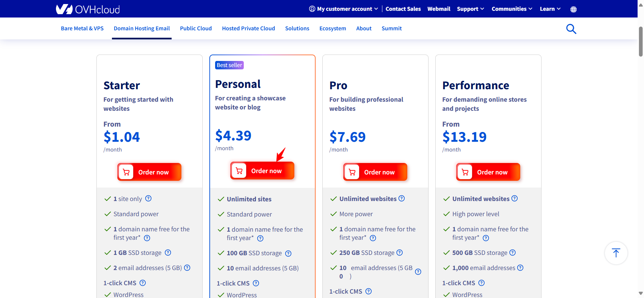Click 'Order now' for Performance plan

[488, 172]
